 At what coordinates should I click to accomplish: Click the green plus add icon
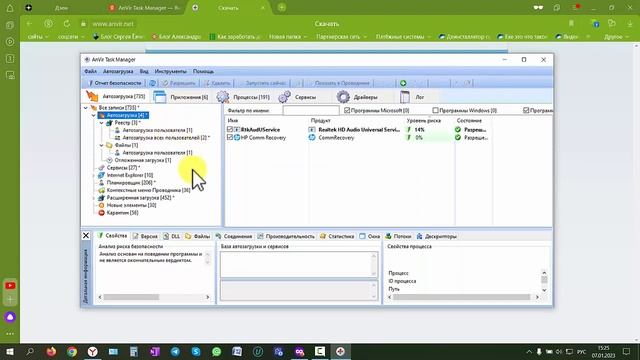pyautogui.click(x=403, y=83)
